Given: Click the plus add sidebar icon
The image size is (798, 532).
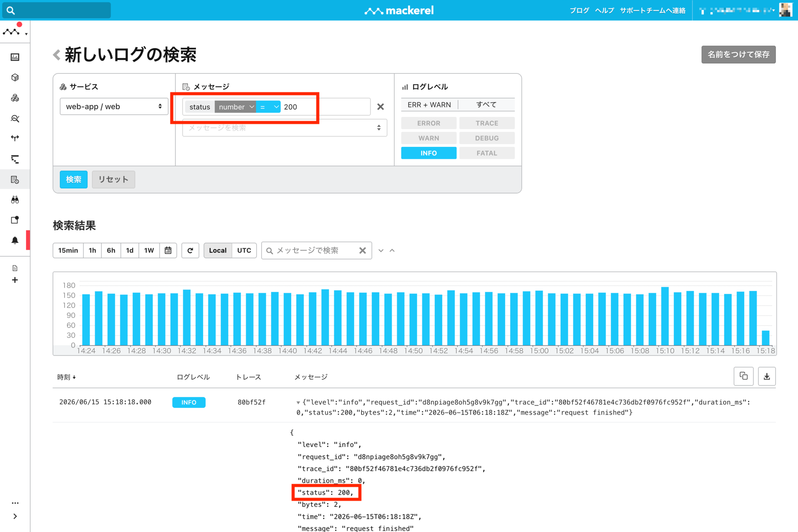Looking at the screenshot, I should coord(15,280).
